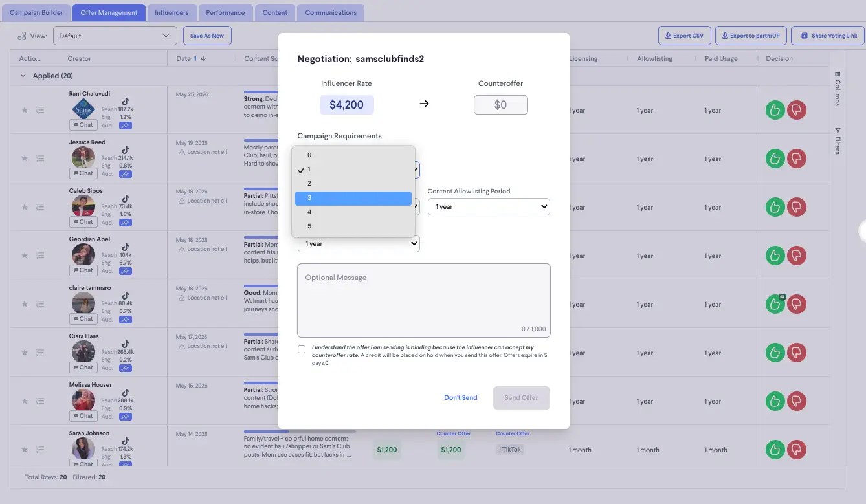866x504 pixels.
Task: Open audience analytics icon for Rani Chaluvadi
Action: coord(126,126)
